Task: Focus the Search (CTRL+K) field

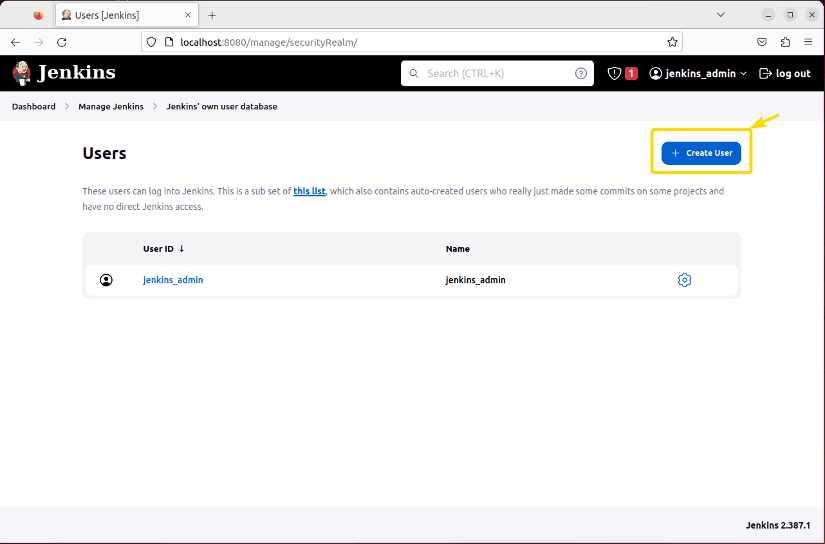Action: point(497,74)
